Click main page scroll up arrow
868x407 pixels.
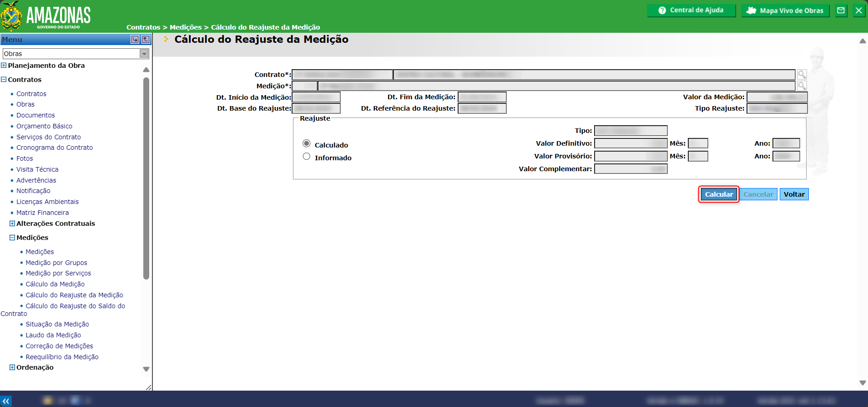(x=863, y=41)
